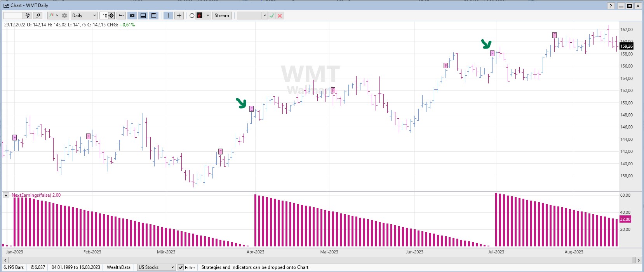Viewport: 644px width, 272px height.
Task: Click the right arrow of horizontal scrollbar
Action: 638,260
